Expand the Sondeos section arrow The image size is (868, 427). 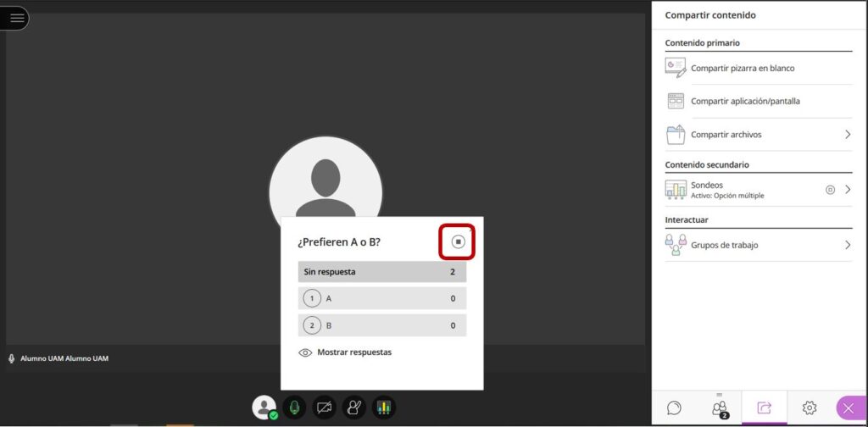(847, 190)
